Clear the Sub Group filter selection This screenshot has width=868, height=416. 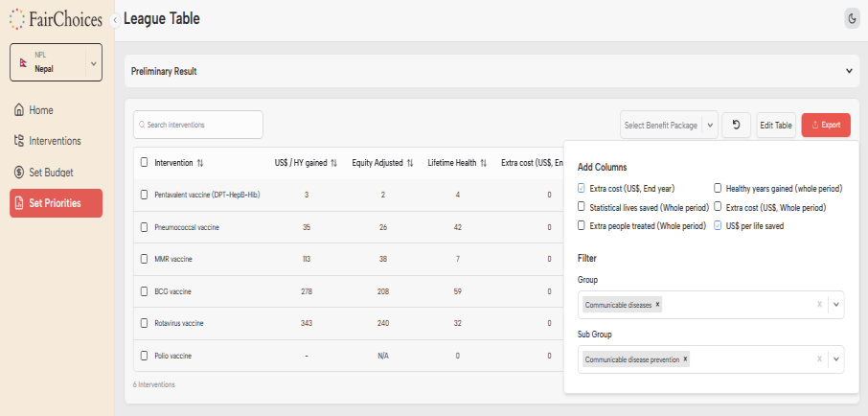point(819,359)
